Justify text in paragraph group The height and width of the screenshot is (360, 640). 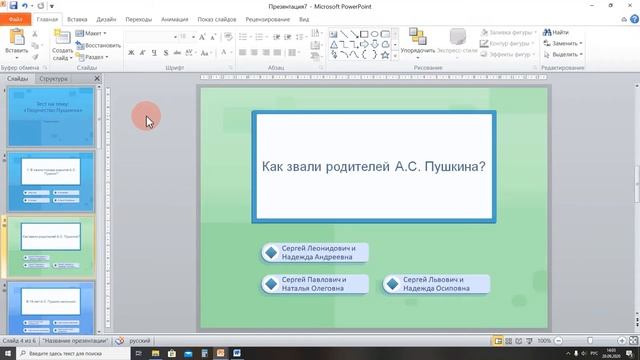coord(277,53)
